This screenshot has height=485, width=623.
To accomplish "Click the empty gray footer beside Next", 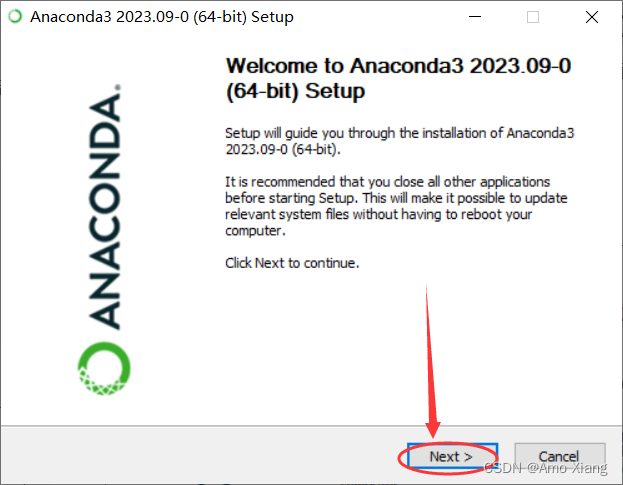I will tap(199, 456).
